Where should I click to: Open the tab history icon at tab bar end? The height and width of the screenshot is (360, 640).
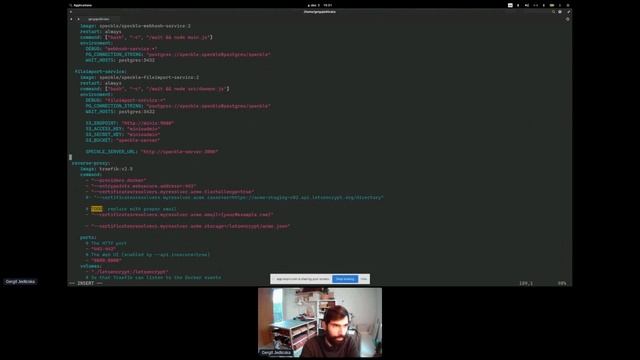tap(567, 19)
